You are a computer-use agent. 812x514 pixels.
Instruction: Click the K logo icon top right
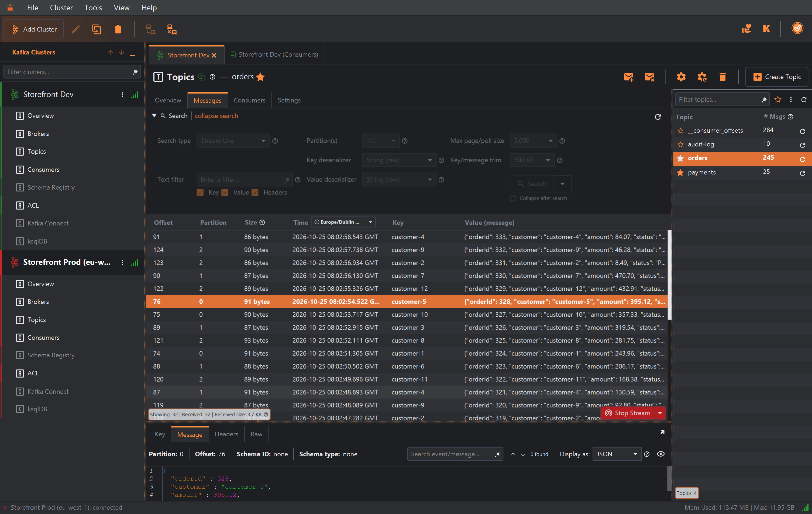[x=766, y=29]
